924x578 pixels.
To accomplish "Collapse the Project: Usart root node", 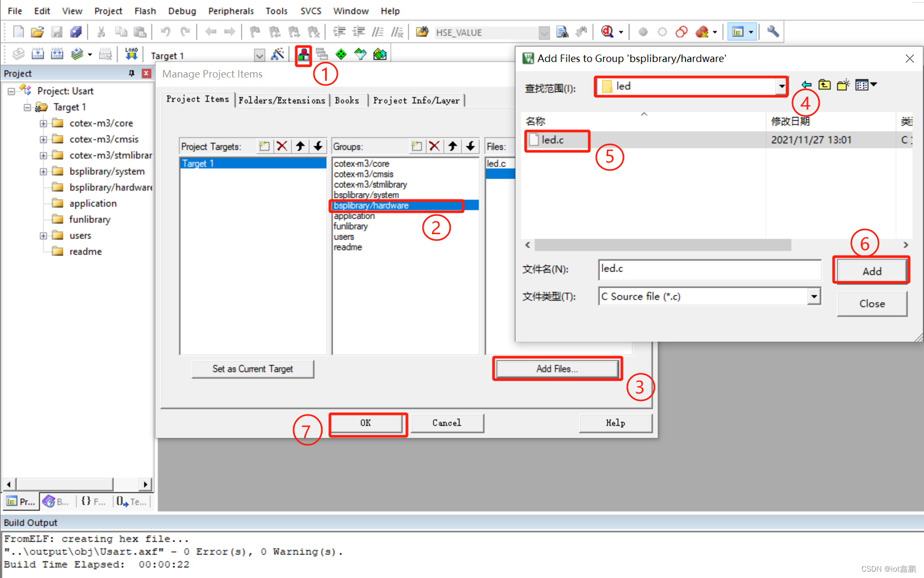I will point(11,91).
